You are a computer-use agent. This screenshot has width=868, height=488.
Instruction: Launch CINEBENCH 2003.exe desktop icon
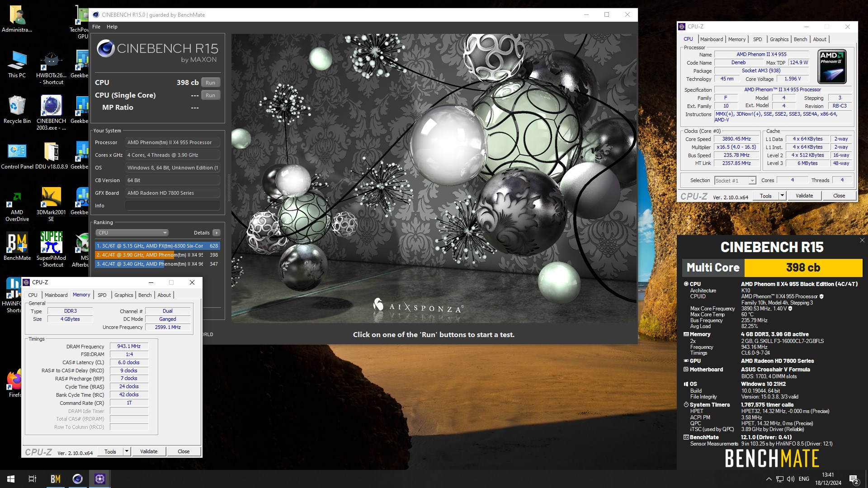pos(51,113)
